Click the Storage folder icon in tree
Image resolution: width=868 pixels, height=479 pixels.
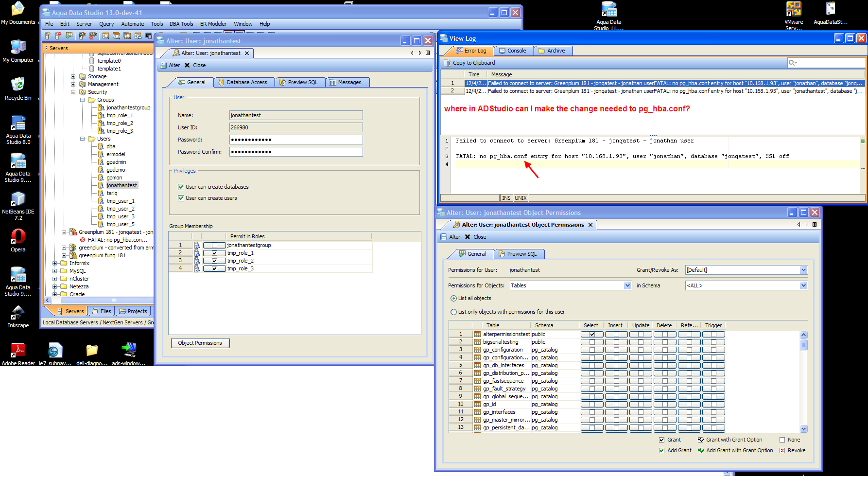[83, 76]
